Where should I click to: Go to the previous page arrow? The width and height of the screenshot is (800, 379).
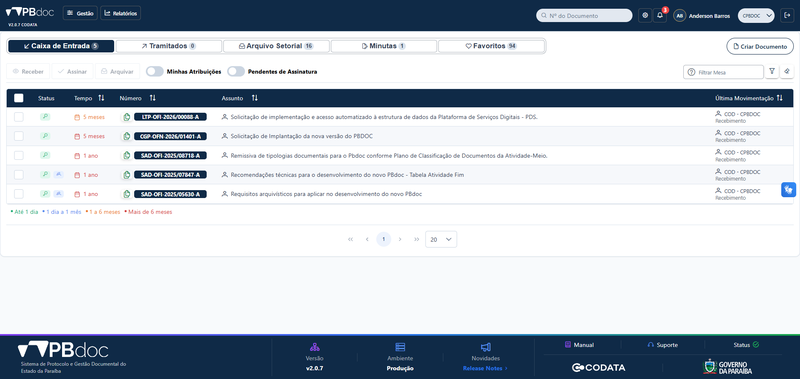[367, 239]
